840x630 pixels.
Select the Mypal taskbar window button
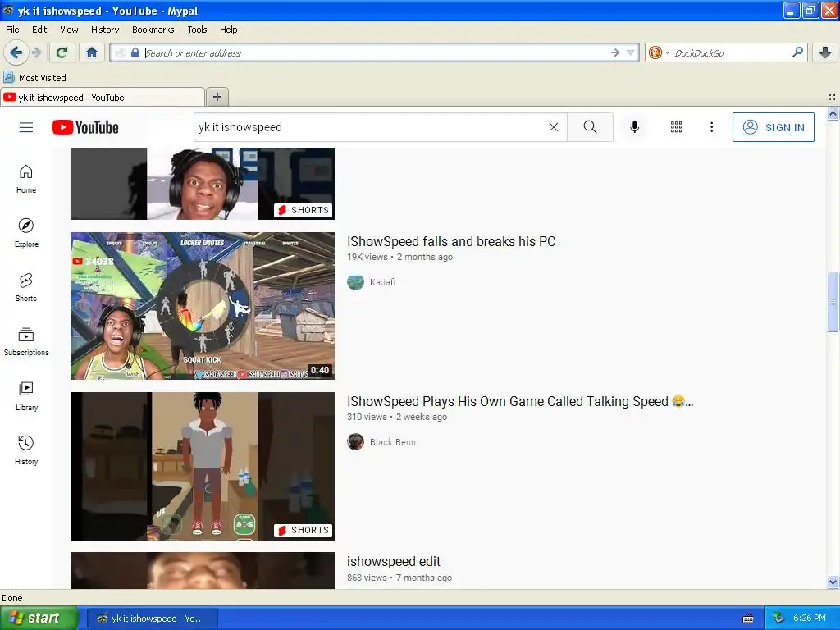click(152, 619)
